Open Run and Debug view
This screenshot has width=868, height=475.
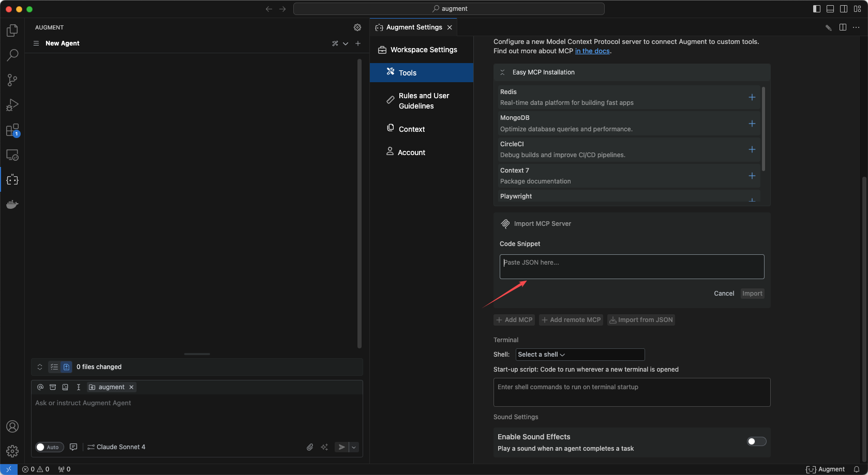[x=12, y=105]
